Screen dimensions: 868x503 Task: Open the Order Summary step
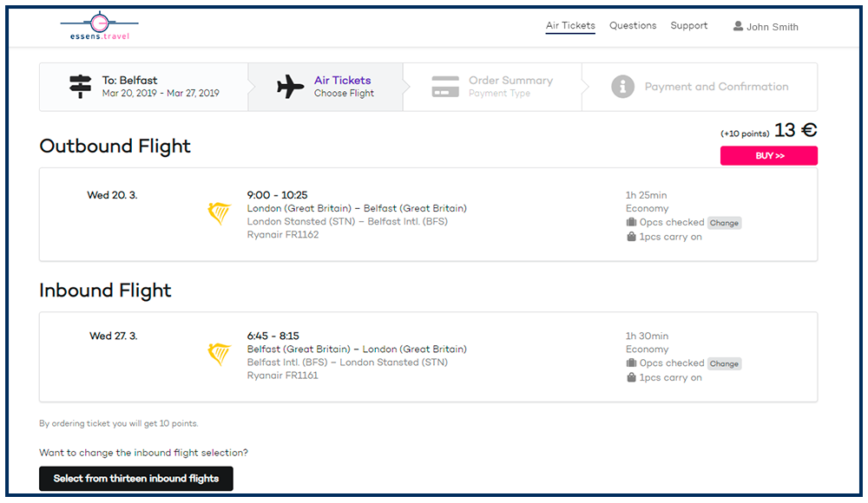coord(492,87)
